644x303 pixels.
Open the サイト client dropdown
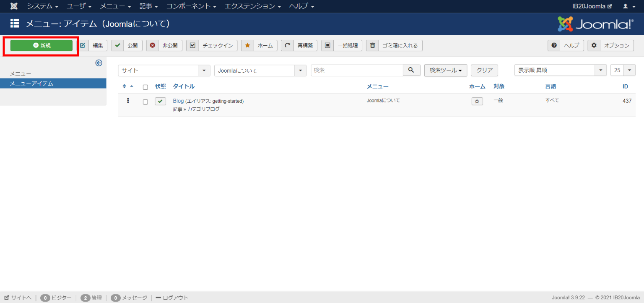coord(164,71)
